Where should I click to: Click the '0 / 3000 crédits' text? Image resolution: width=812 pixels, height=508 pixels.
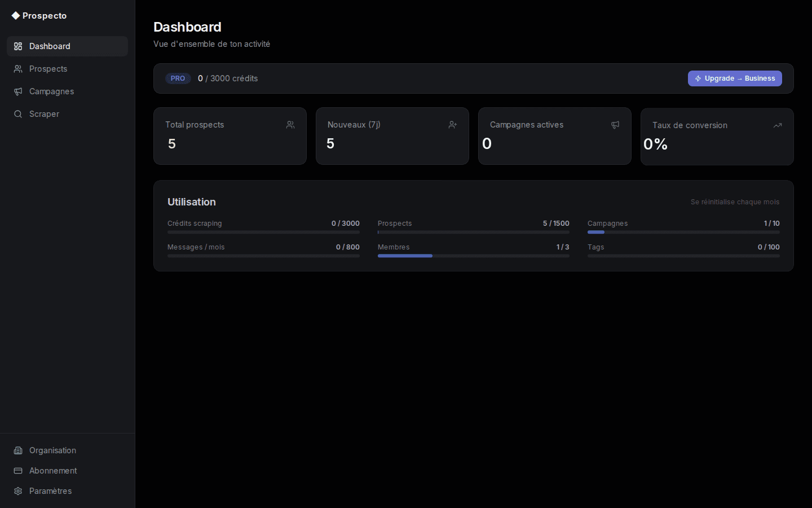coord(228,78)
